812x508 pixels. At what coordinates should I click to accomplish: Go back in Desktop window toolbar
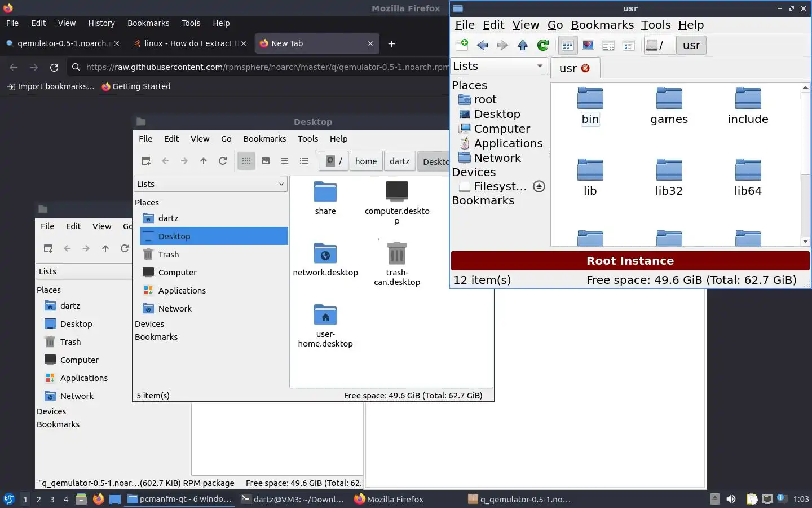165,161
